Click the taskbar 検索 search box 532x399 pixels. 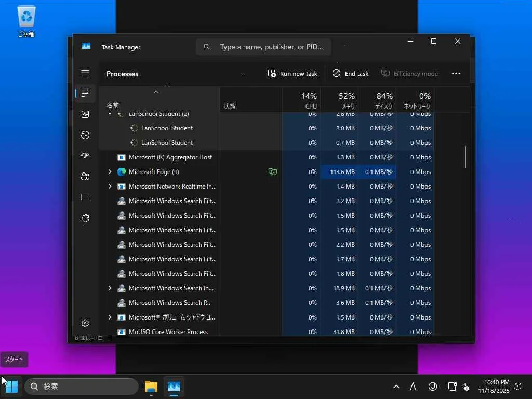click(x=82, y=387)
